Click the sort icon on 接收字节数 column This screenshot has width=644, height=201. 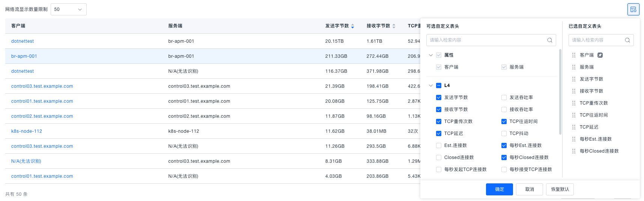click(394, 26)
